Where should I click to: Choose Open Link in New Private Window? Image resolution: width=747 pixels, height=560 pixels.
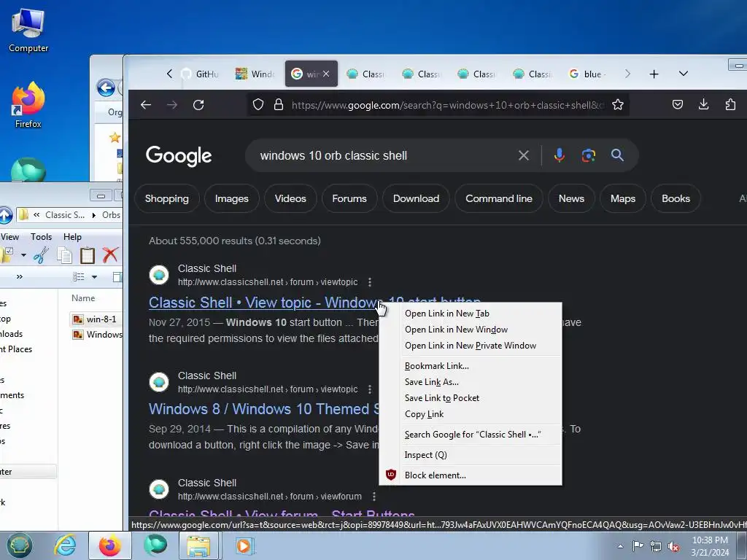click(471, 346)
